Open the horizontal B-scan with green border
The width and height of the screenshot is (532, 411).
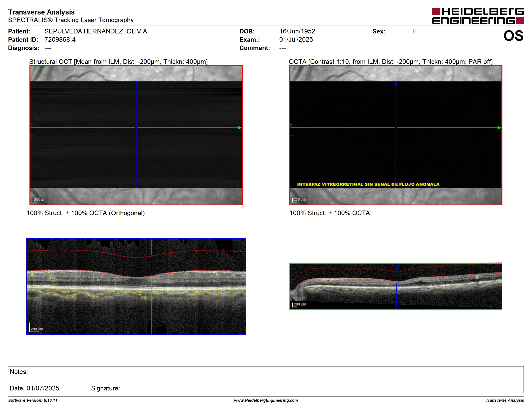point(396,286)
